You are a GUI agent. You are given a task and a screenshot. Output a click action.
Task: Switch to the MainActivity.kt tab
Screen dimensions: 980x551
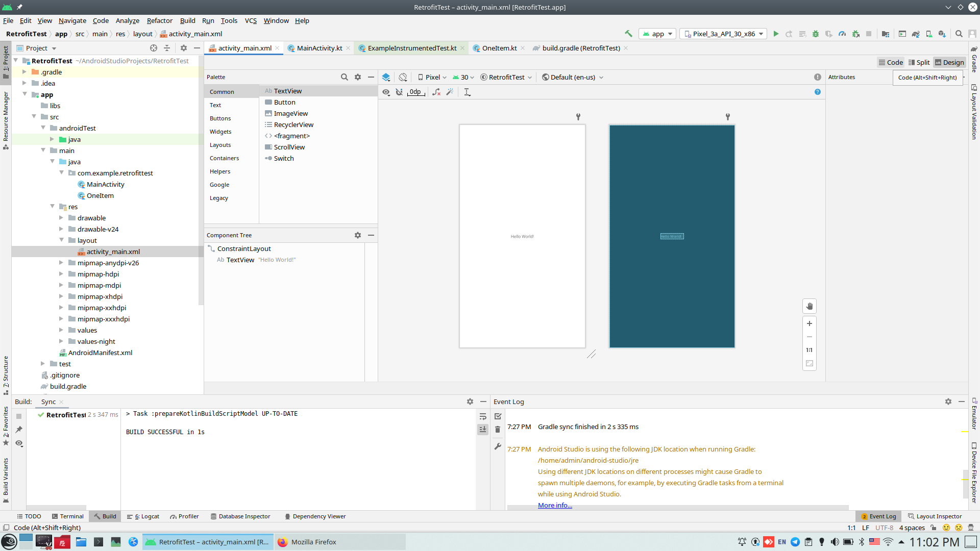(x=319, y=48)
